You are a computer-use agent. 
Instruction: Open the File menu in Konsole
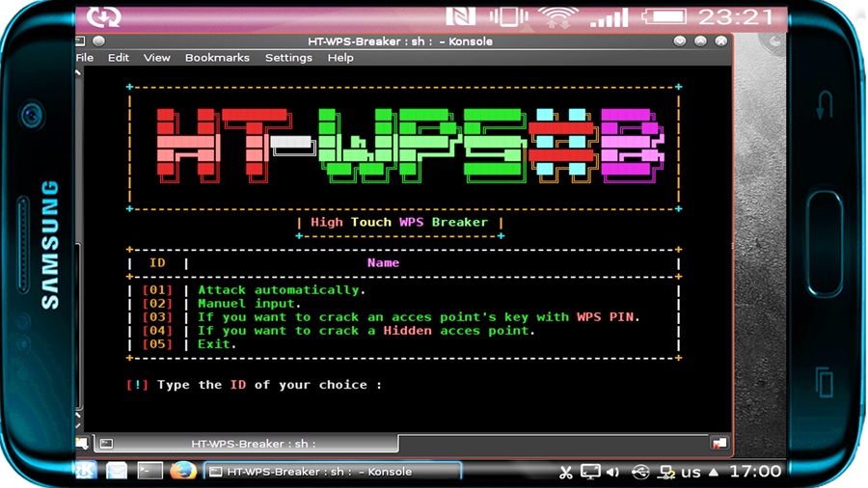[x=85, y=58]
